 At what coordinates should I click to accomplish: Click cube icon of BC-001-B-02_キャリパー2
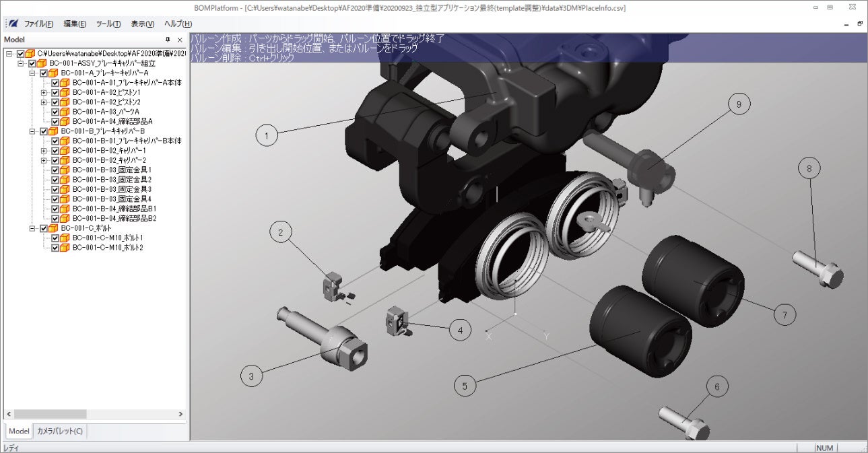pos(65,160)
